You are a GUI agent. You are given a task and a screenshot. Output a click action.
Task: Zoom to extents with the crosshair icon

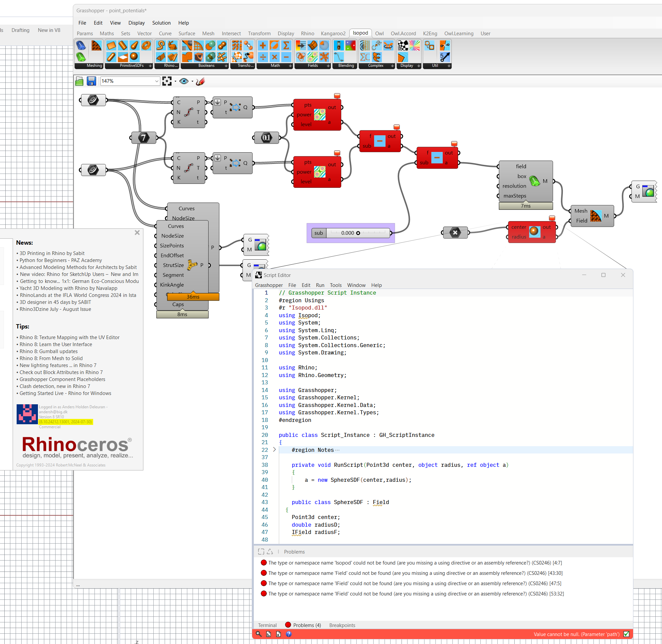[167, 81]
